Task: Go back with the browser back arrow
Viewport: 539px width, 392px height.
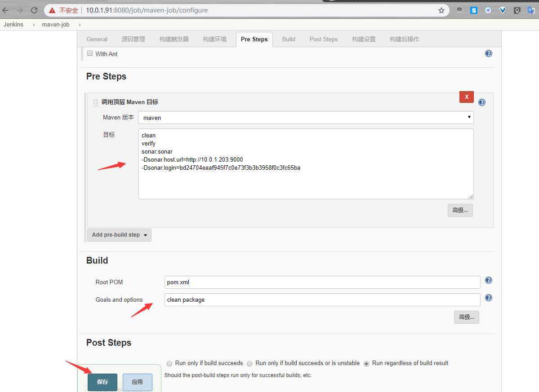Action: (x=5, y=10)
